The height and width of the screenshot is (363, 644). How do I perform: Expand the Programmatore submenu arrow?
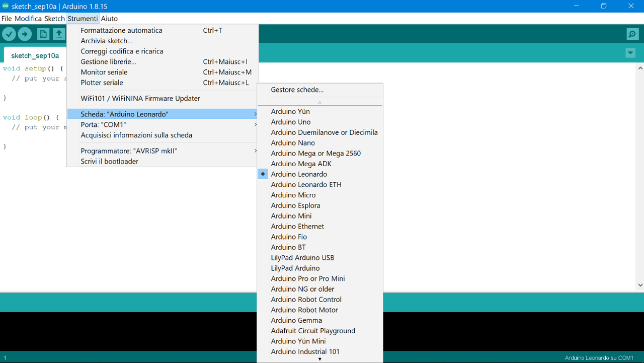pos(255,151)
